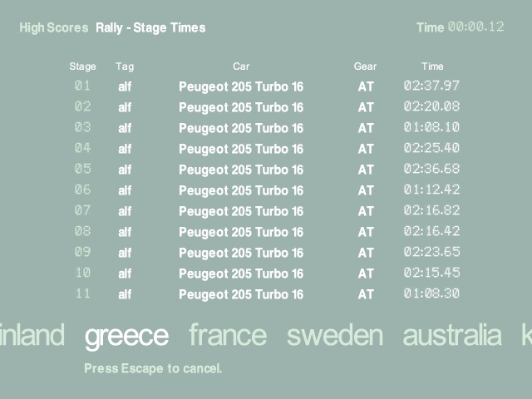This screenshot has height=399, width=532.
Task: Click the Tag column header
Action: click(x=125, y=66)
